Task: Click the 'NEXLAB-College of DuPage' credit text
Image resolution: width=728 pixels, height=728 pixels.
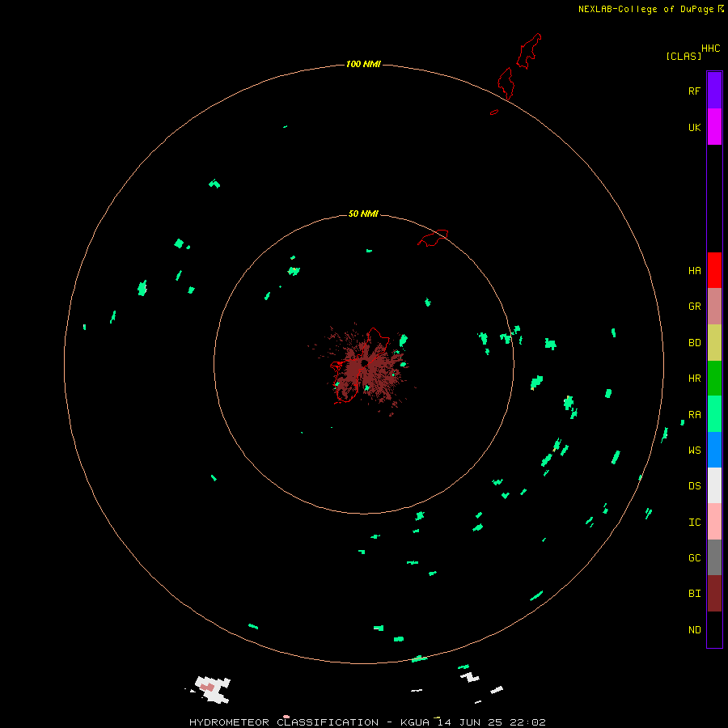Action: click(x=645, y=9)
